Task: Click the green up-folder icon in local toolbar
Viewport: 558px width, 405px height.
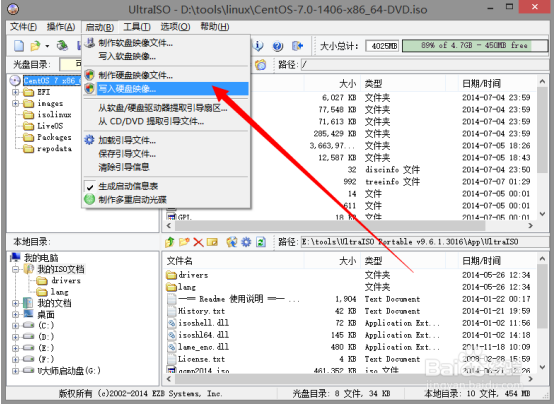Action: click(170, 242)
